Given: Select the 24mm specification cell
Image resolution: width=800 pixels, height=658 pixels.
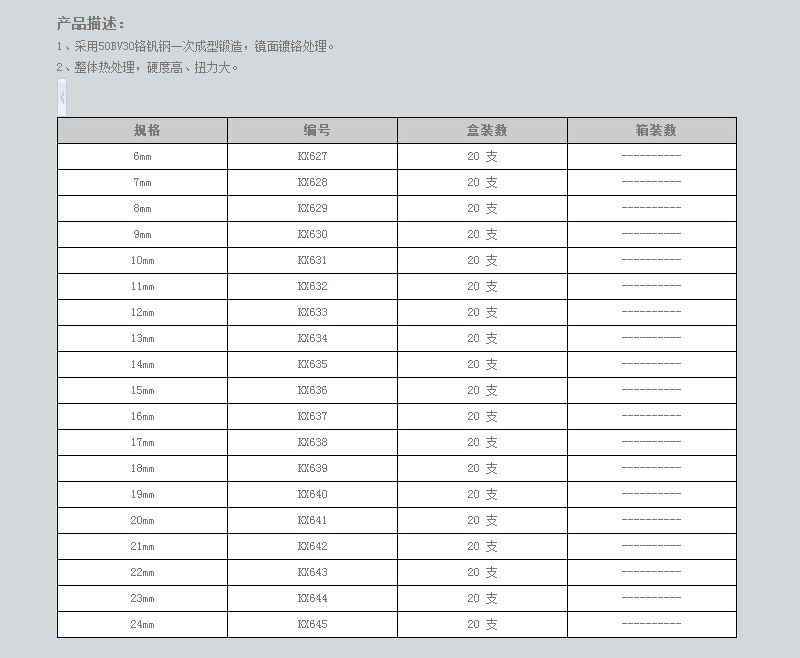Looking at the screenshot, I should click(142, 625).
